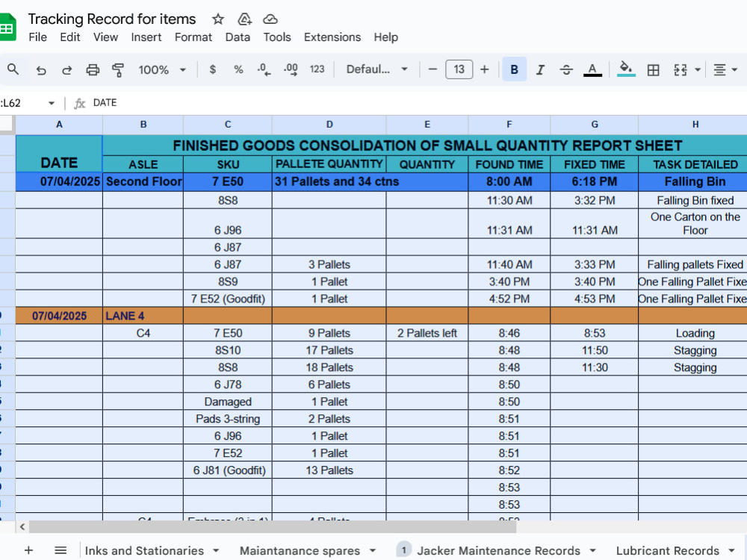Expand the merge cells options arrow
The width and height of the screenshot is (747, 560).
698,70
